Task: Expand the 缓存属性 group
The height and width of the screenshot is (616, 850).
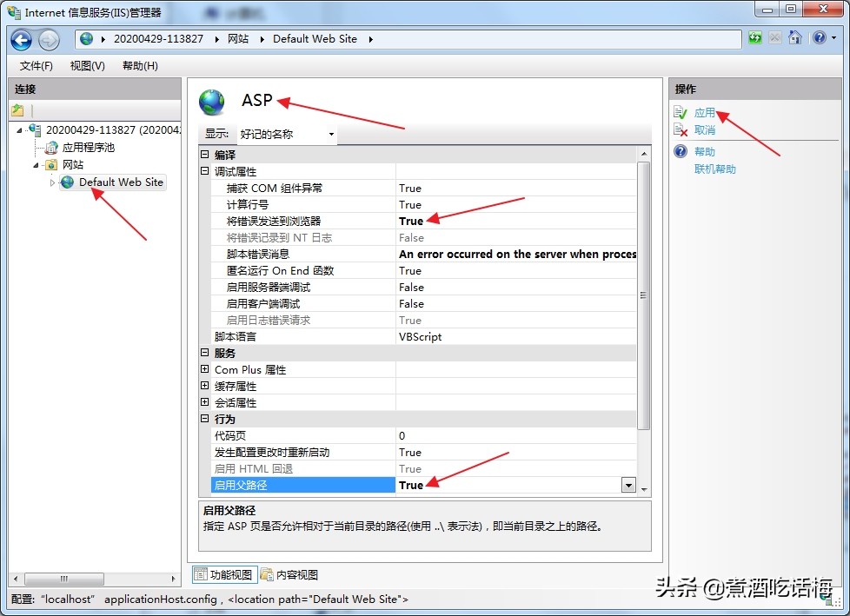Action: point(204,386)
